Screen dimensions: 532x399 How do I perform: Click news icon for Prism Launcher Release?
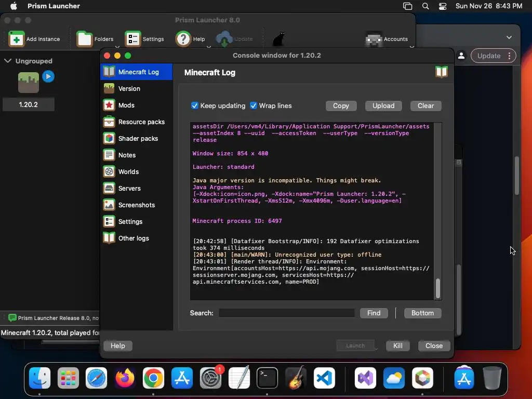coord(12,317)
